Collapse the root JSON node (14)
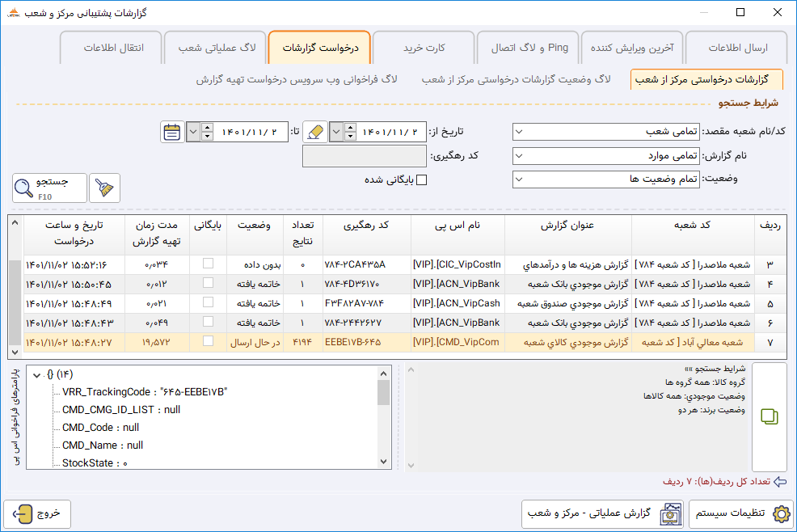 [36, 375]
